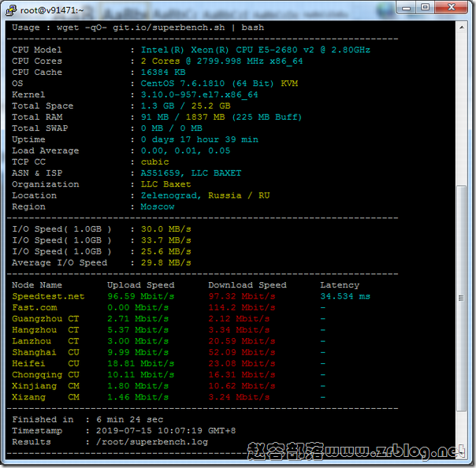Click the first I/O speed '30.0 MB/s'

pos(166,228)
